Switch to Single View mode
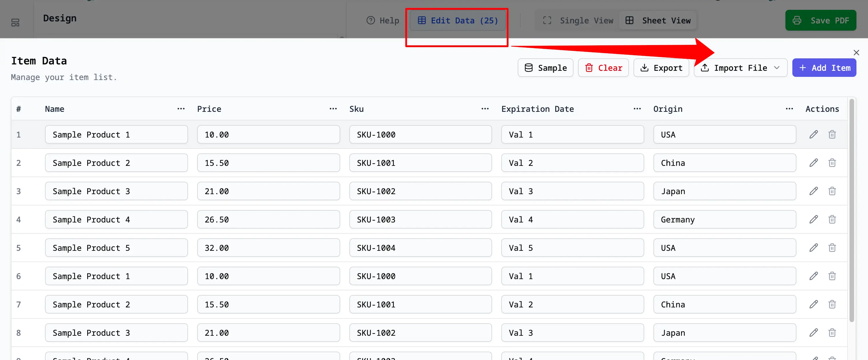Image resolution: width=868 pixels, height=360 pixels. pyautogui.click(x=578, y=21)
